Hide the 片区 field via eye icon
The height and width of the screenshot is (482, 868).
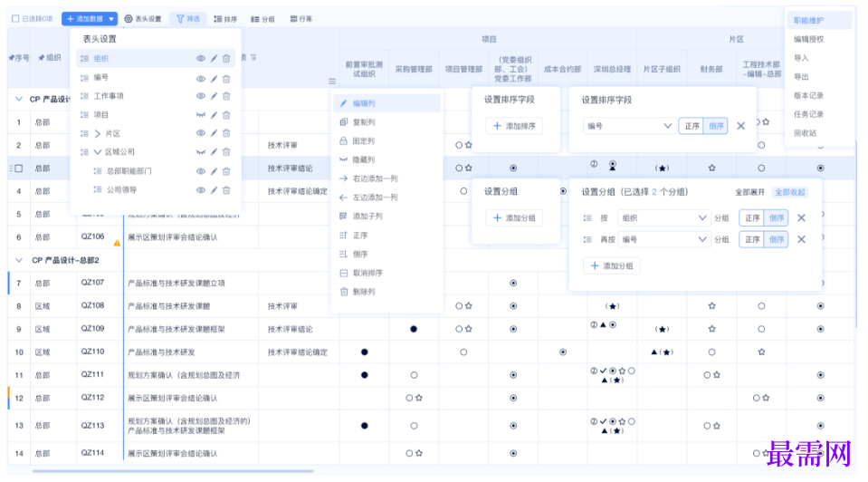(200, 133)
